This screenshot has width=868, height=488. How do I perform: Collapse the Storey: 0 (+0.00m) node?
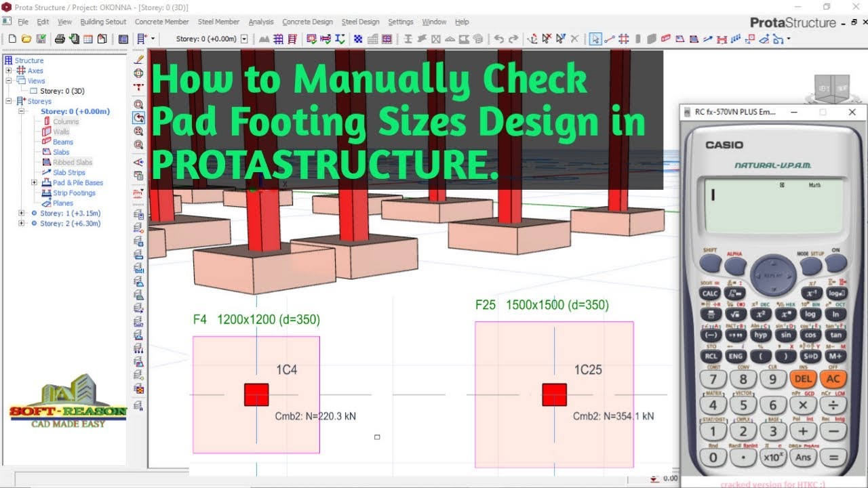coord(22,111)
